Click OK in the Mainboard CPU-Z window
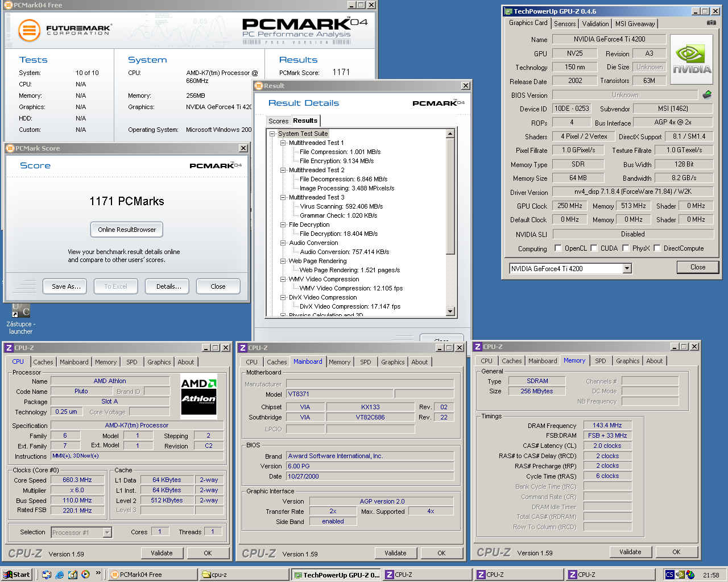 (x=441, y=553)
